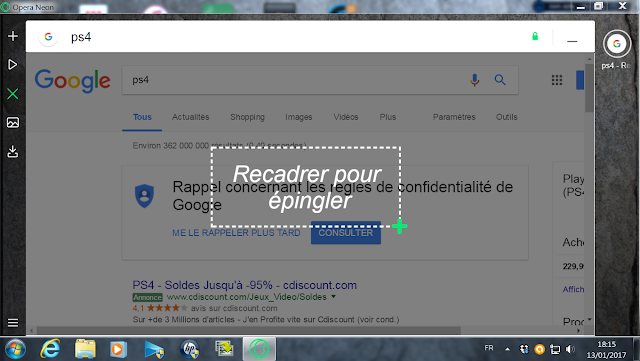Click the scroll up arrow
The width and height of the screenshot is (640, 361).
point(589,59)
